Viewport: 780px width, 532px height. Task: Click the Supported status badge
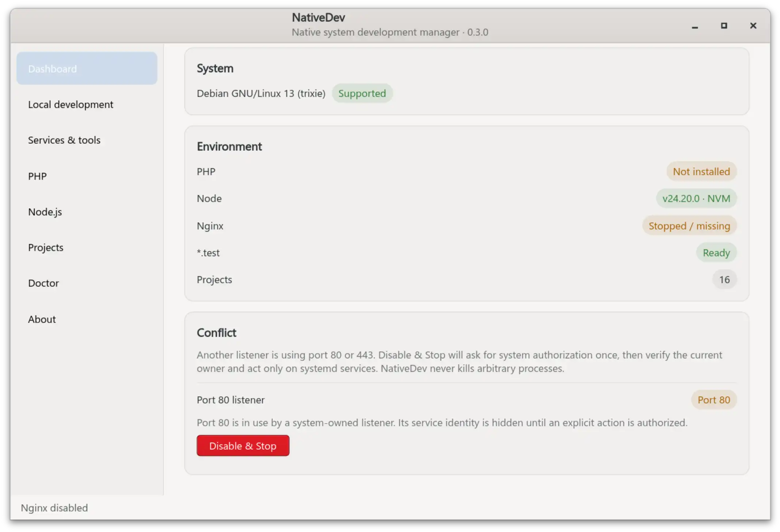(362, 93)
